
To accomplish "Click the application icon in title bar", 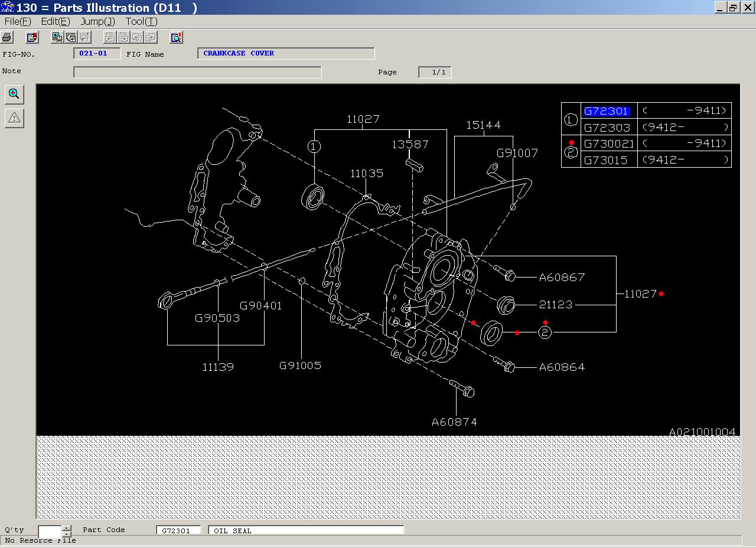I will (x=7, y=7).
